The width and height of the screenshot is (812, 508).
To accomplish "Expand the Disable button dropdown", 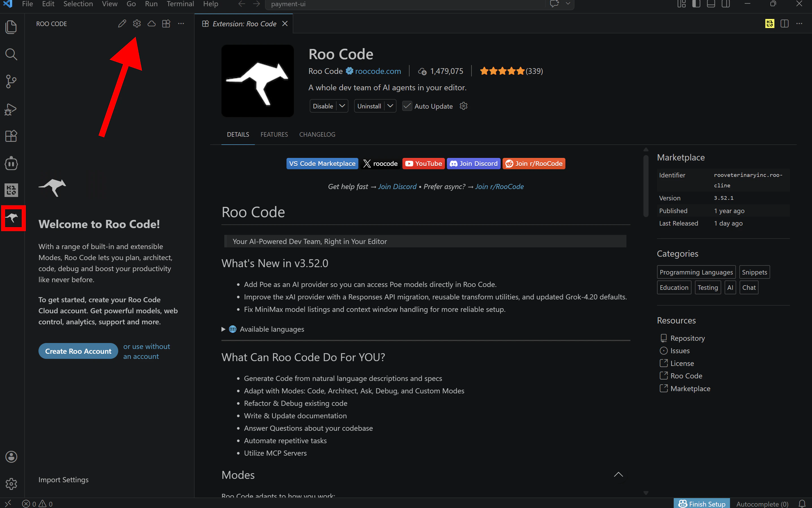I will [x=342, y=106].
